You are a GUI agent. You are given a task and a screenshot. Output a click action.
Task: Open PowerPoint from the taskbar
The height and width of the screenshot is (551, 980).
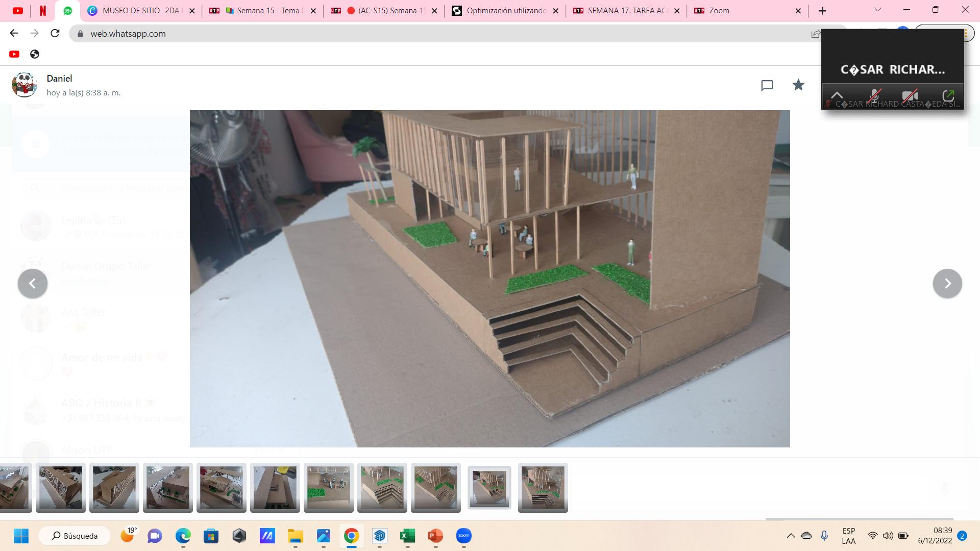tap(435, 536)
